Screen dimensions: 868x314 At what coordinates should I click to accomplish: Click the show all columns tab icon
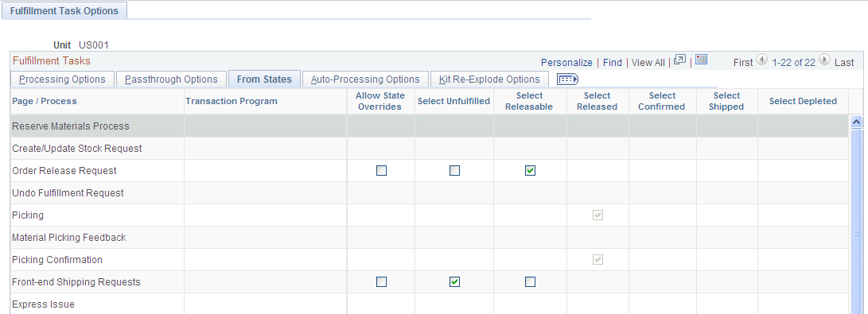(567, 79)
